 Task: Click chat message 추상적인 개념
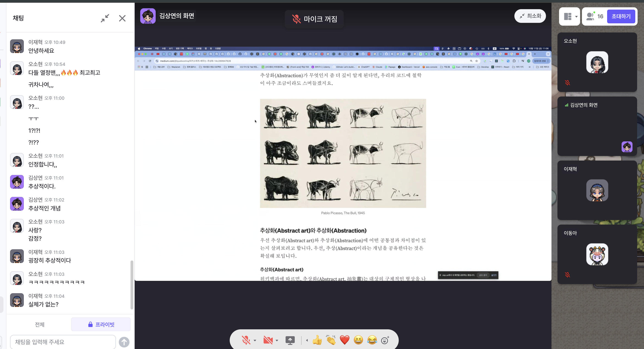[44, 208]
